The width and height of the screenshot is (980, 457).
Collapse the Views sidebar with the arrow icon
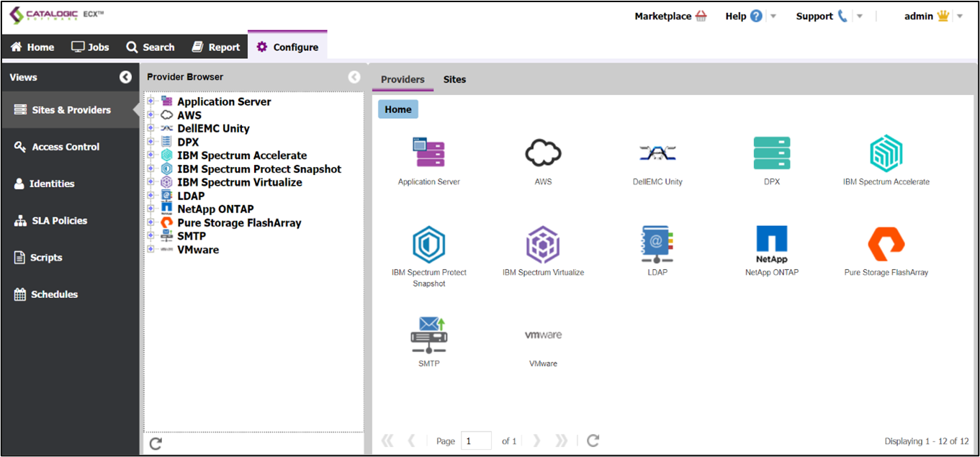[x=126, y=77]
